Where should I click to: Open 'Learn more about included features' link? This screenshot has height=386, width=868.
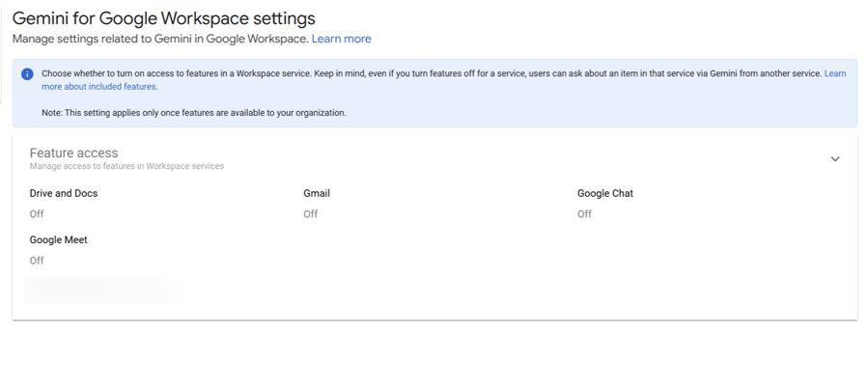click(98, 87)
